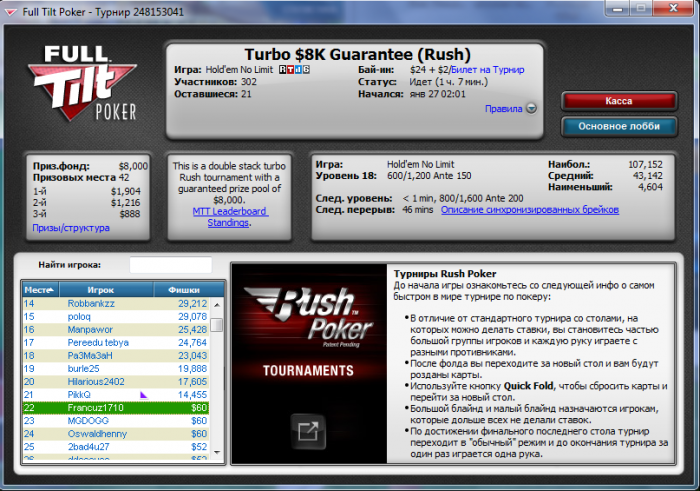Click the largest stack value 107,152
Viewport: 700px width, 491px height.
(646, 164)
